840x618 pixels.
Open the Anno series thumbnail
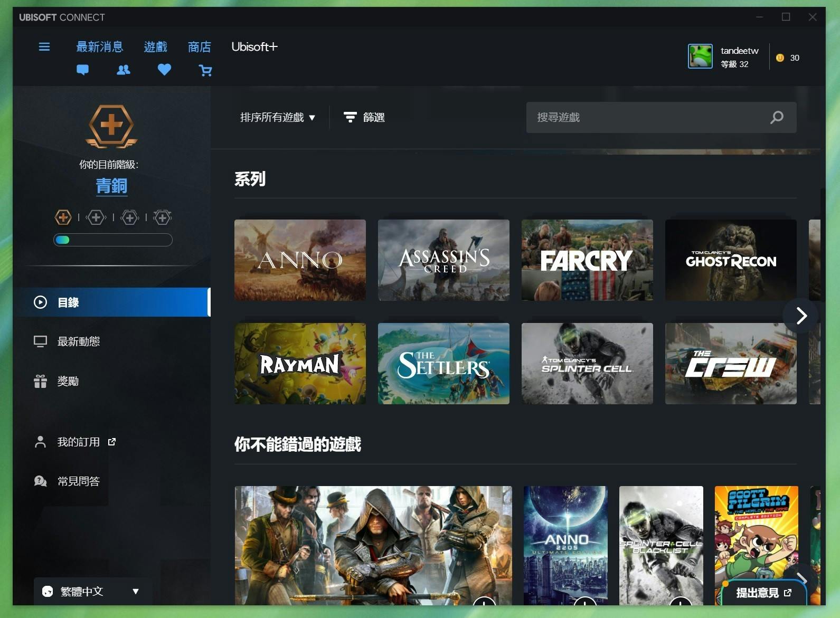tap(300, 260)
